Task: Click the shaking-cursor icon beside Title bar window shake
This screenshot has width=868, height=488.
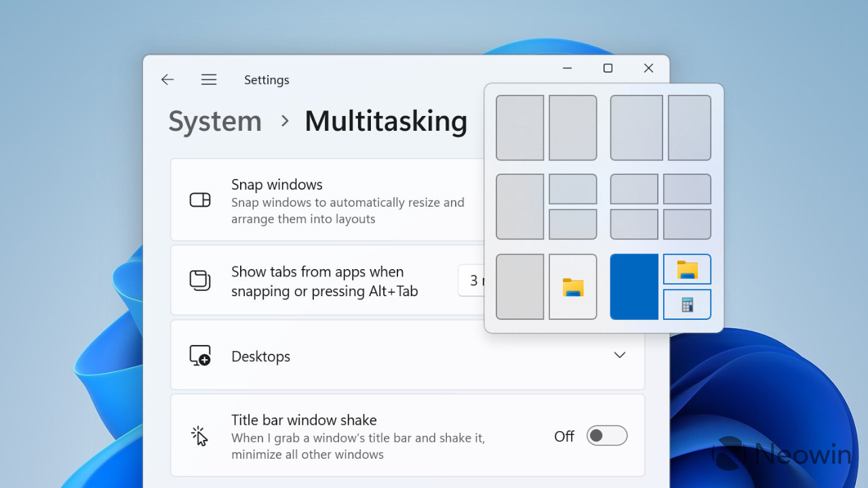Action: (199, 436)
